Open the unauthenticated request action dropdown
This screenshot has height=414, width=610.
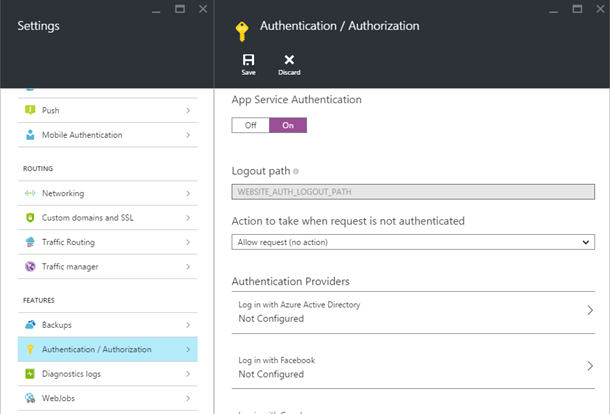pyautogui.click(x=413, y=242)
